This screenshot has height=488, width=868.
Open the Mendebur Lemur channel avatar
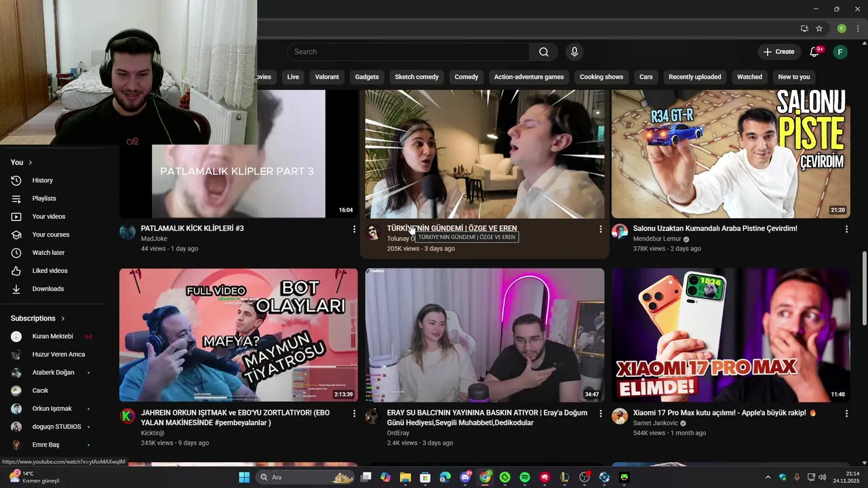point(620,232)
